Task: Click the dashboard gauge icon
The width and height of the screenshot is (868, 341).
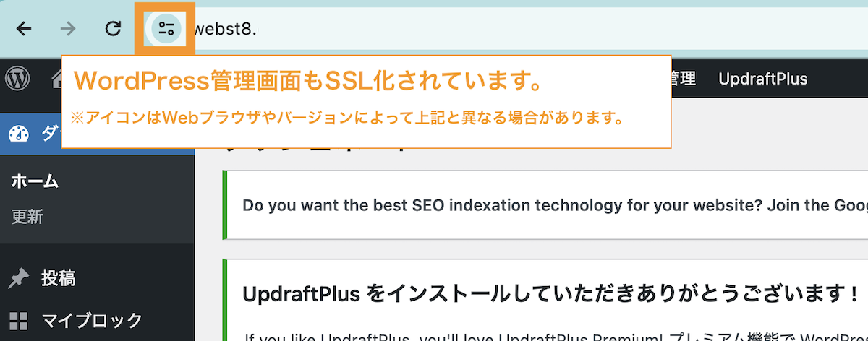Action: (19, 134)
